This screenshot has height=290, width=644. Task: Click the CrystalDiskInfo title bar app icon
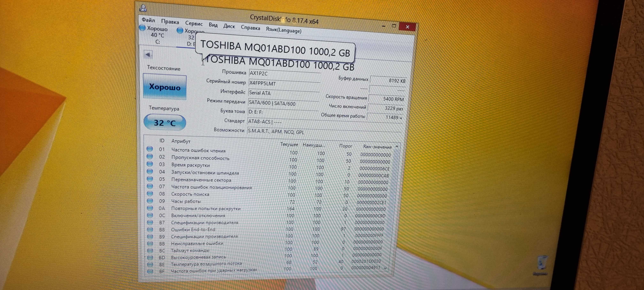pos(143,8)
